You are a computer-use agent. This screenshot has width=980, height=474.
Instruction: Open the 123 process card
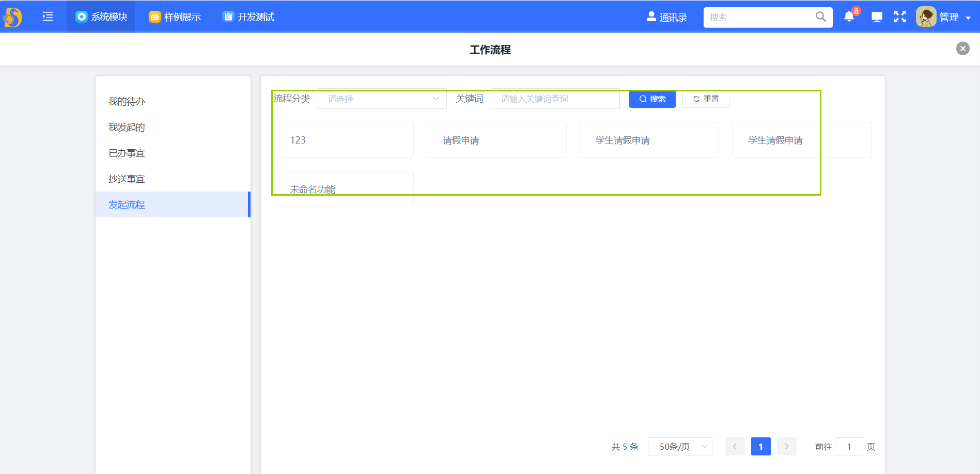pos(344,140)
